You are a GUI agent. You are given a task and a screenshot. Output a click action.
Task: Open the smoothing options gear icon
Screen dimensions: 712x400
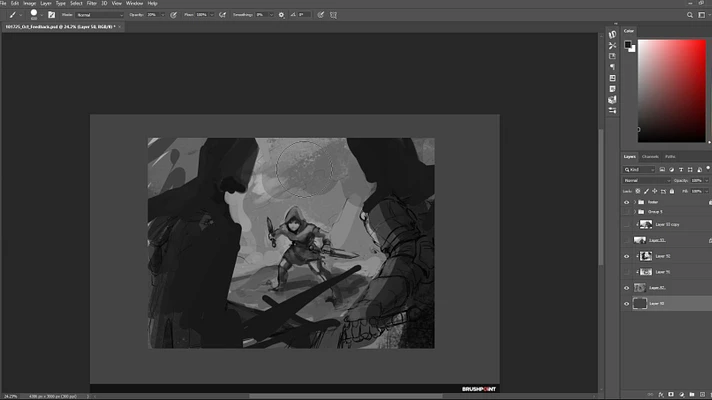click(281, 15)
